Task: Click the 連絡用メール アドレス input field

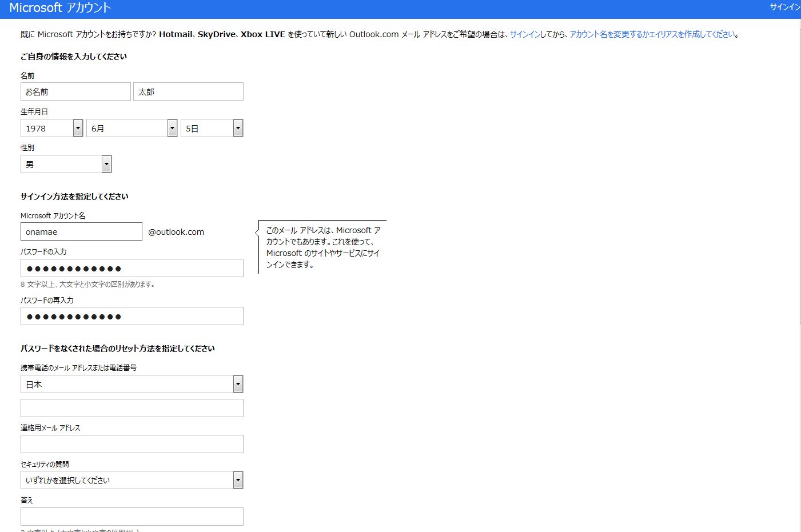Action: (x=132, y=444)
